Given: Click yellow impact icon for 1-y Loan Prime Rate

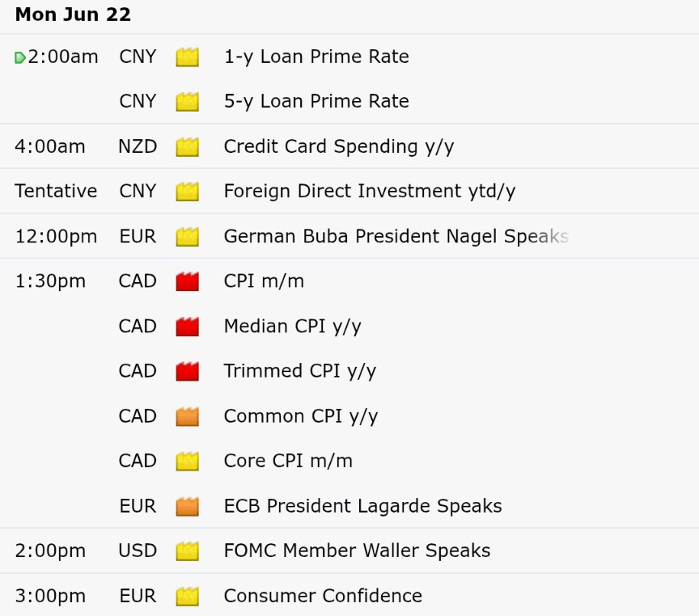Looking at the screenshot, I should pyautogui.click(x=187, y=57).
